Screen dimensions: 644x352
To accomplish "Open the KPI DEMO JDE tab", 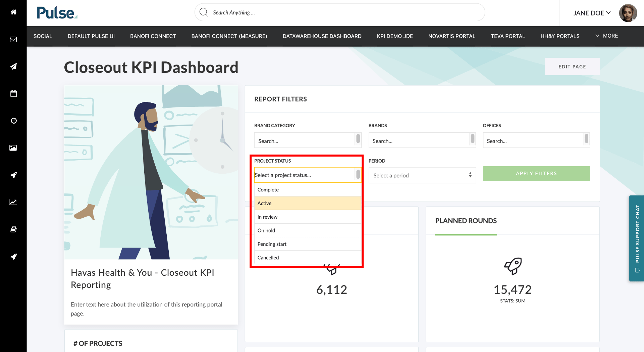I will [395, 36].
